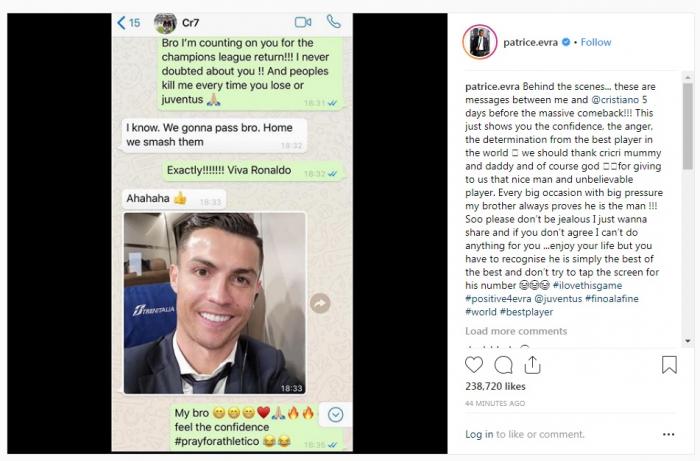Go back using the chevron beside 15
Screen dimensions: 700x461
click(121, 23)
